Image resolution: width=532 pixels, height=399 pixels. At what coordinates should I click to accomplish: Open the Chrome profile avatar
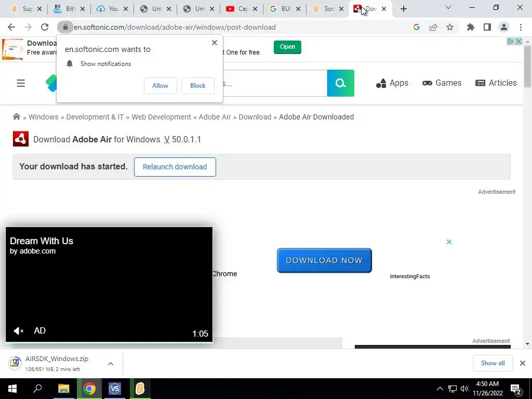point(504,27)
